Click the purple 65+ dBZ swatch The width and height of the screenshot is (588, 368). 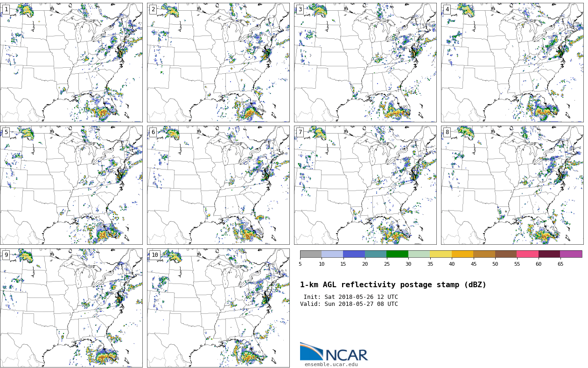(x=571, y=254)
